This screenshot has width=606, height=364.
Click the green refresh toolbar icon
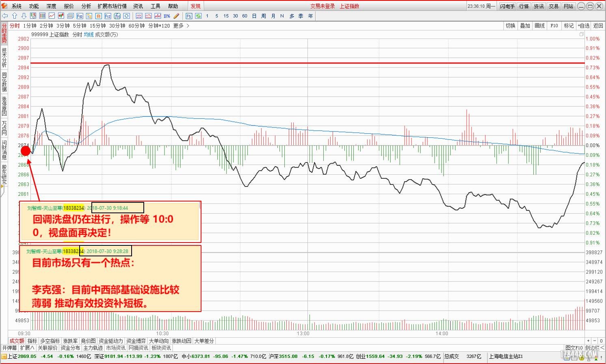click(x=198, y=16)
